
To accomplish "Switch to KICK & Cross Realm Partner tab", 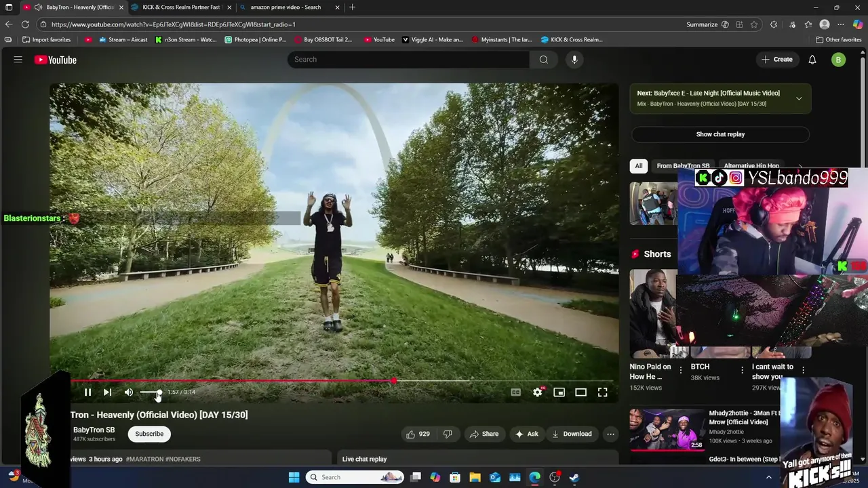I will tap(181, 7).
